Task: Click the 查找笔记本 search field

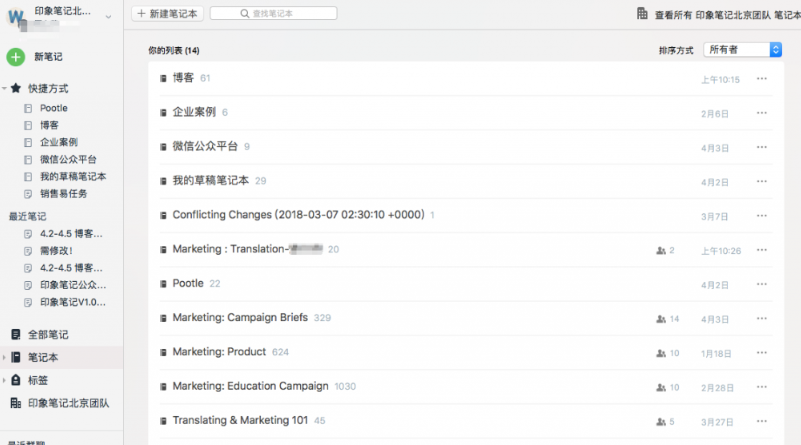Action: pyautogui.click(x=273, y=13)
